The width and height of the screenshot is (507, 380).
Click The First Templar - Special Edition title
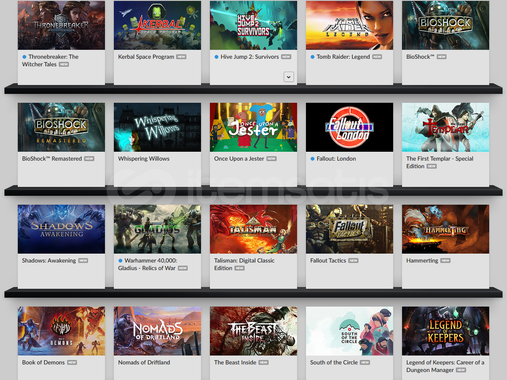440,162
